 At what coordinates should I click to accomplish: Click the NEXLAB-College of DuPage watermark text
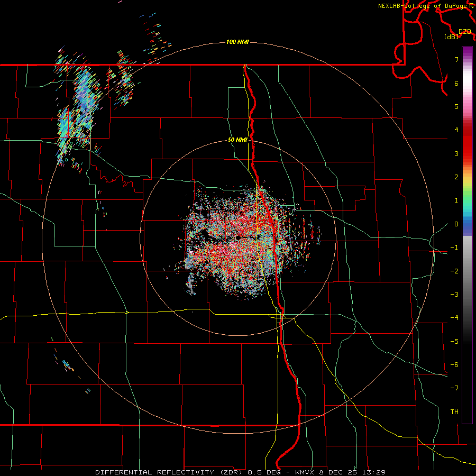pos(422,6)
